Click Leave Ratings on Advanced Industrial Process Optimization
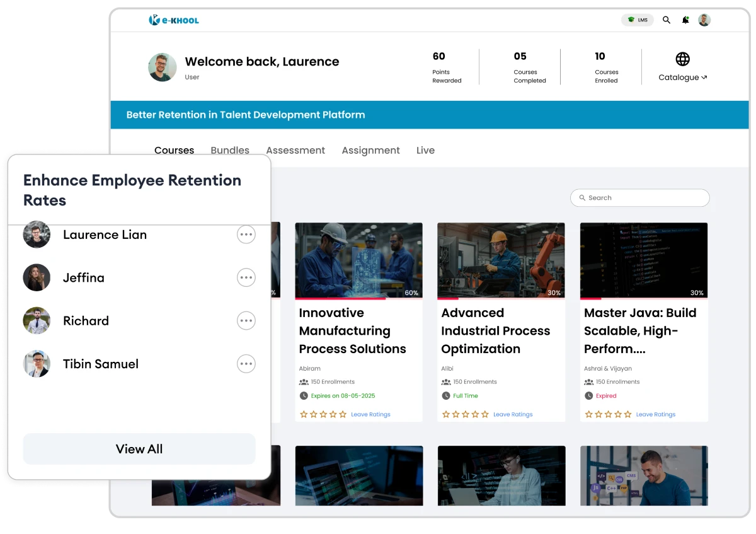Viewport: 756px width, 534px height. point(513,414)
